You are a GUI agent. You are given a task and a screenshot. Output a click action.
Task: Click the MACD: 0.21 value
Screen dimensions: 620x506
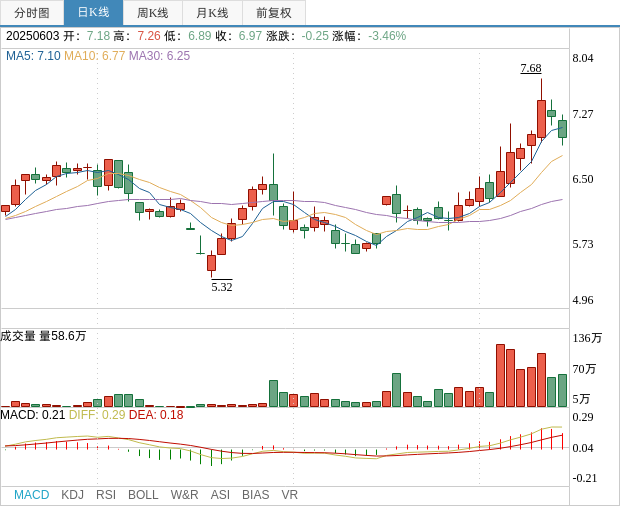(33, 415)
